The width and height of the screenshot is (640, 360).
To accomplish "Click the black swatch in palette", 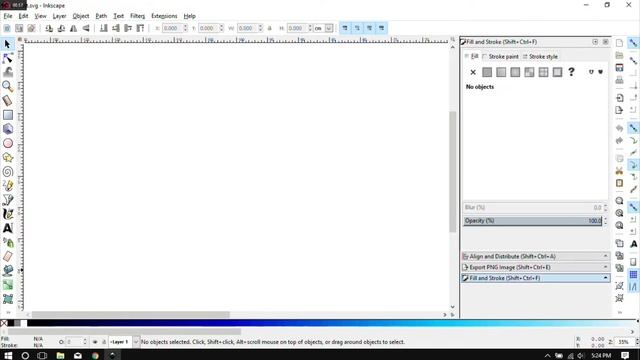I will pyautogui.click(x=10, y=323).
